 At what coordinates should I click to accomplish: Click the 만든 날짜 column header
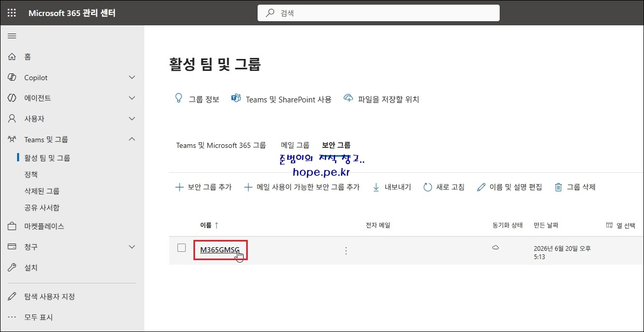pos(546,225)
